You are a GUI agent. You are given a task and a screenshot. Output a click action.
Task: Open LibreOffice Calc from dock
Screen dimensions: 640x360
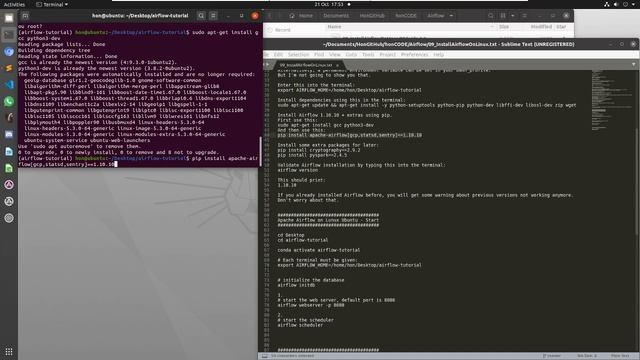(9, 168)
